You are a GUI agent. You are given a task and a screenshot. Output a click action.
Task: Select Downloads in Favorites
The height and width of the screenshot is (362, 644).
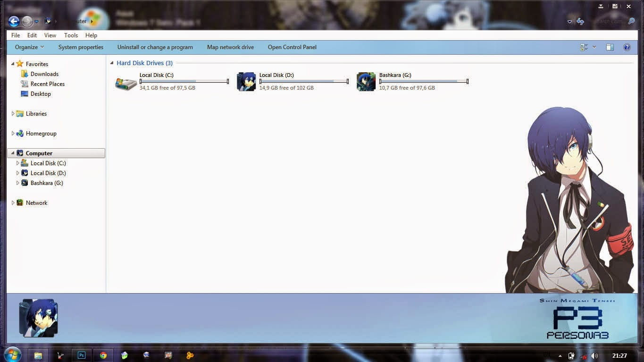tap(44, 74)
